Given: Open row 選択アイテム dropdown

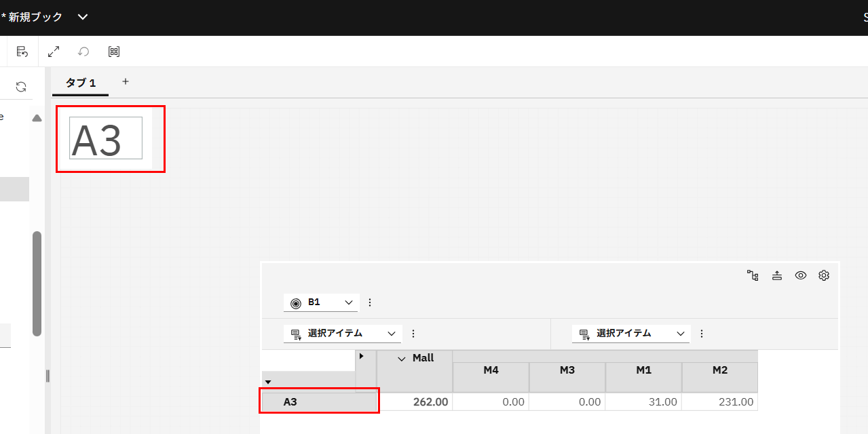Looking at the screenshot, I should click(x=343, y=334).
